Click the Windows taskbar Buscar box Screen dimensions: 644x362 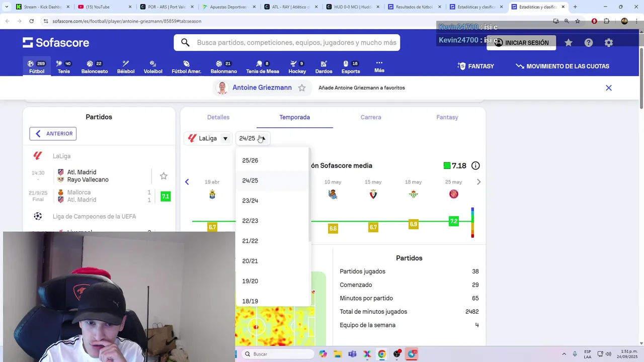click(277, 354)
